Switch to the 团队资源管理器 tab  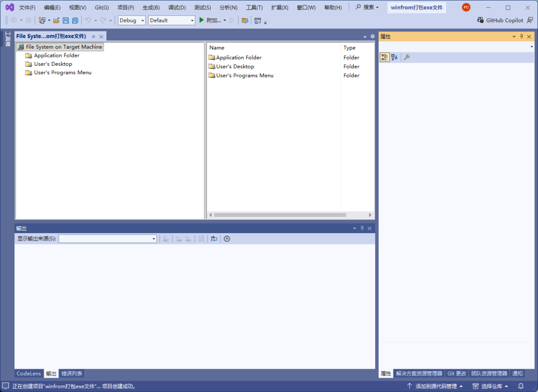pos(489,374)
